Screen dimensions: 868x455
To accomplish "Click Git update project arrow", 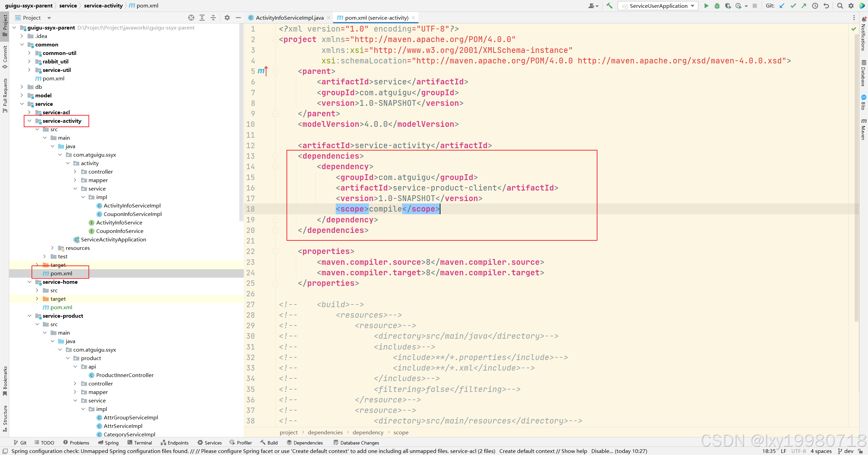I will 782,6.
